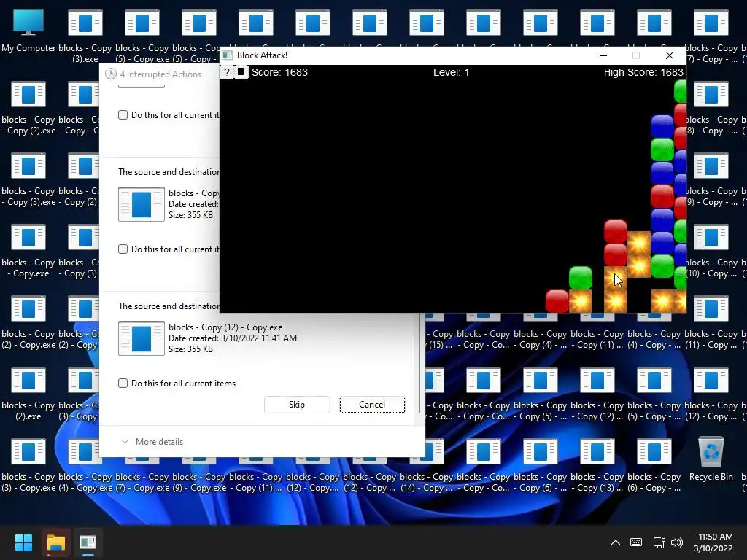Click the bottom-row red block in the game
The image size is (747, 560).
coord(557,301)
